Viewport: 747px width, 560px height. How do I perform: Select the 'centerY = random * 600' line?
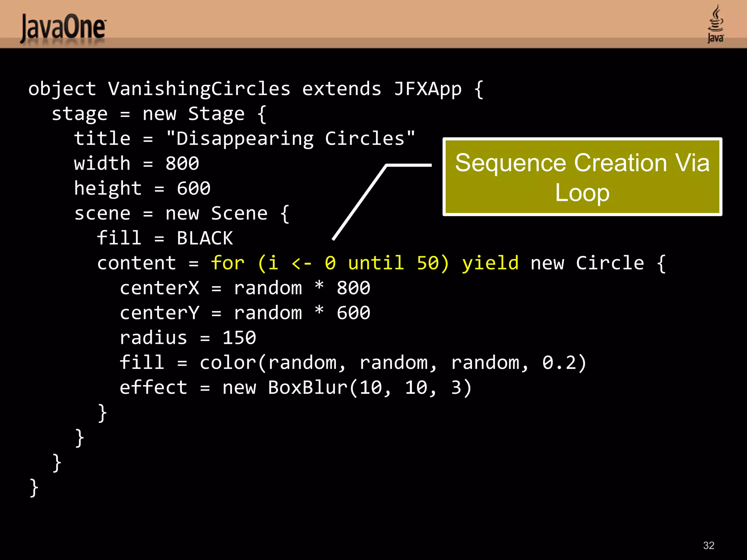pos(245,313)
